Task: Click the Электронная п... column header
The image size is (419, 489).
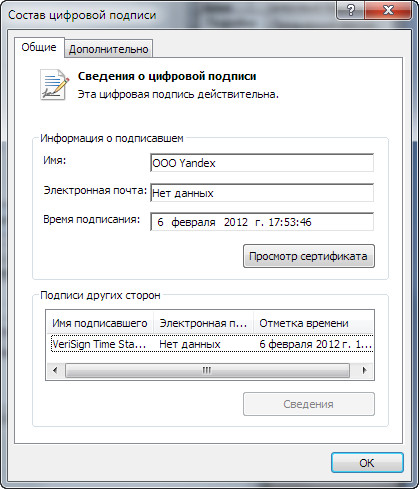Action: (x=203, y=323)
